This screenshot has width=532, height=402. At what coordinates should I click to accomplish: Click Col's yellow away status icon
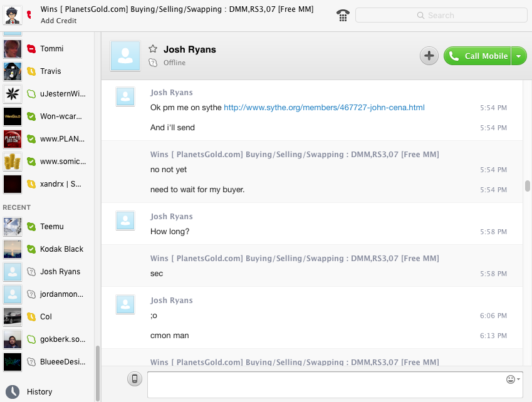(31, 317)
